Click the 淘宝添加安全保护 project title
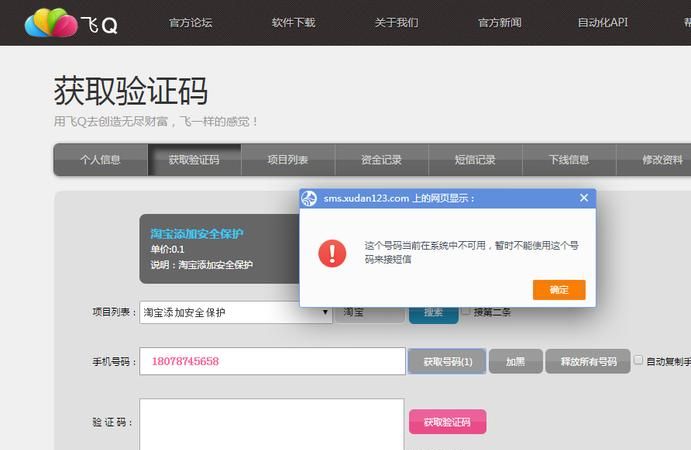691x450 pixels. click(197, 234)
